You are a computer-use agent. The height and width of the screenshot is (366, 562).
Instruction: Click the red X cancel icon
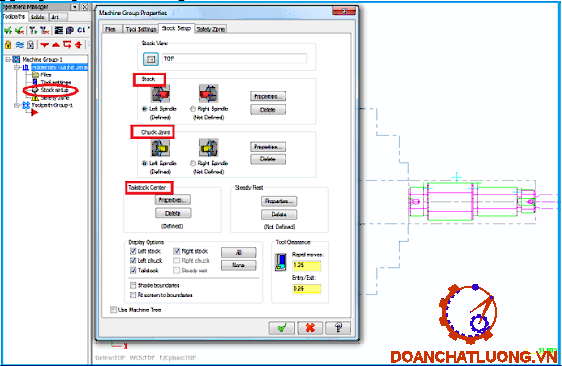310,328
